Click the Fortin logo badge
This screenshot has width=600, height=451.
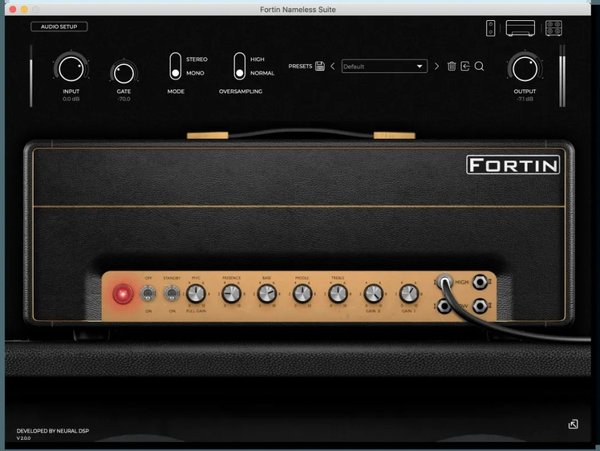[x=513, y=165]
